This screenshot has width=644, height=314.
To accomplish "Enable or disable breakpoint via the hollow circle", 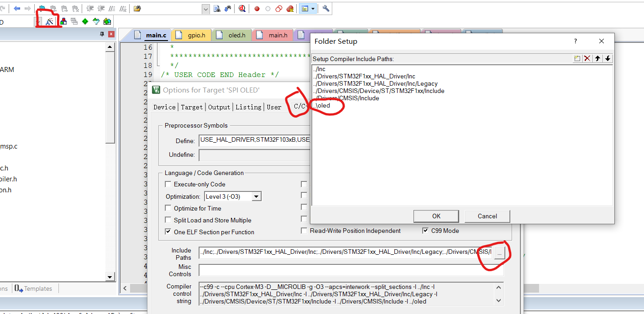I will tap(268, 9).
